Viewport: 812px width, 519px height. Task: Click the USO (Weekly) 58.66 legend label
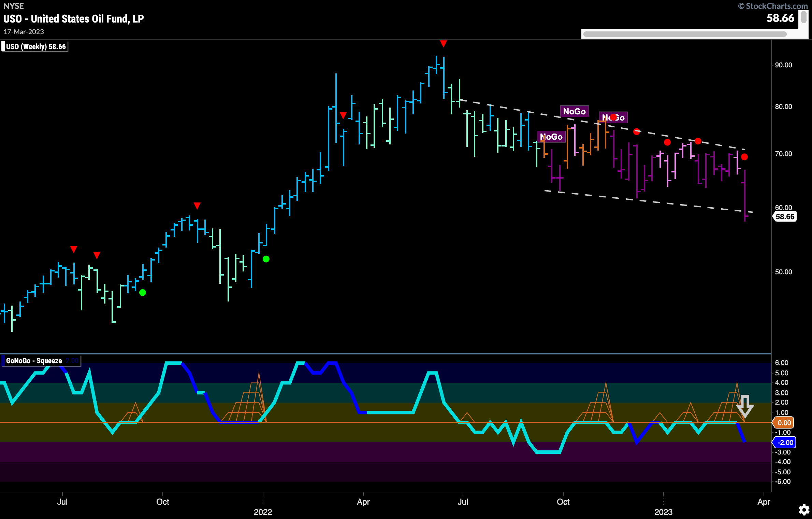(x=35, y=46)
